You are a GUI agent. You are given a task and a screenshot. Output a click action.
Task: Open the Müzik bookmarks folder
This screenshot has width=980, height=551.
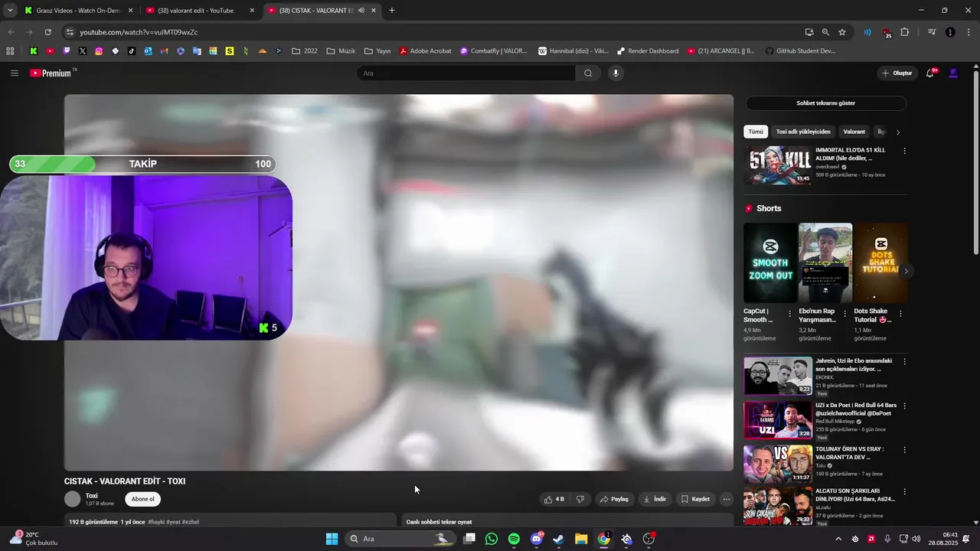(x=341, y=51)
